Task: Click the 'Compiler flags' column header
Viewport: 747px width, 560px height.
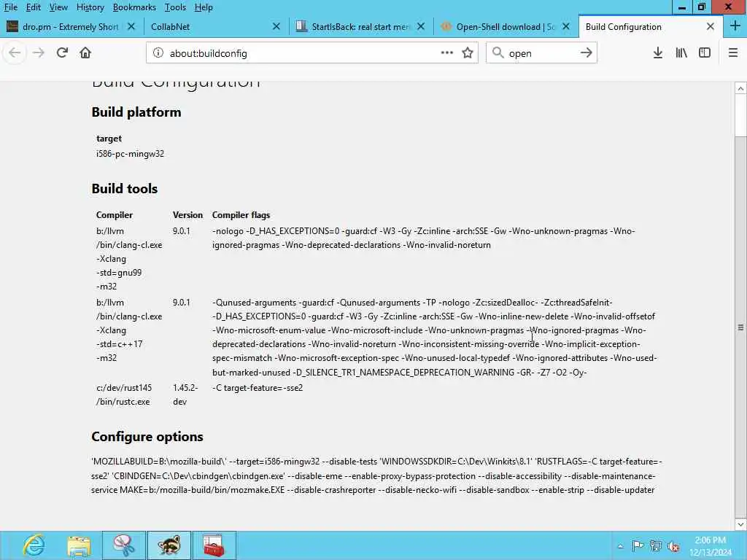Action: click(241, 215)
